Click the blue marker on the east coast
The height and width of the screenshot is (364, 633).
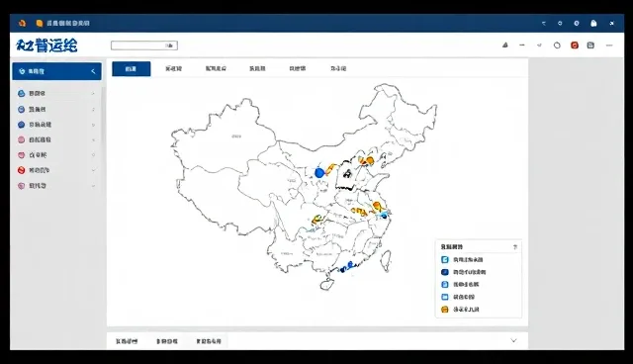(x=384, y=217)
